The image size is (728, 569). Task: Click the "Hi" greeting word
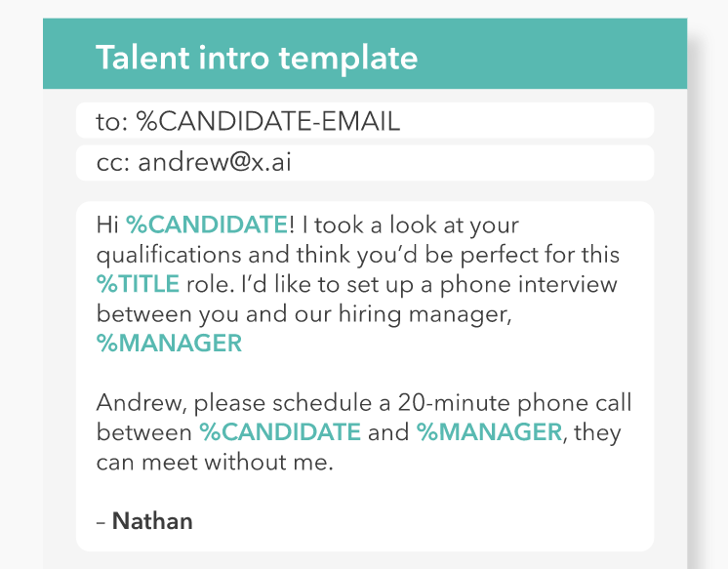pyautogui.click(x=107, y=225)
